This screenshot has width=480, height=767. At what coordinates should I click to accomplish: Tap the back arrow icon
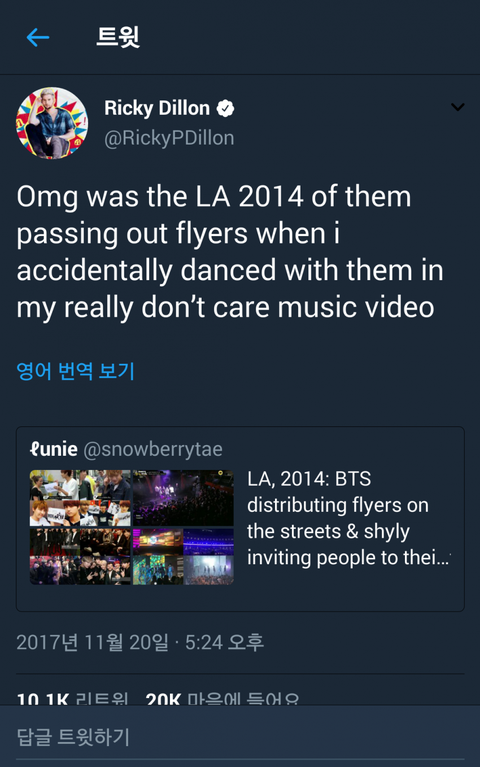38,37
